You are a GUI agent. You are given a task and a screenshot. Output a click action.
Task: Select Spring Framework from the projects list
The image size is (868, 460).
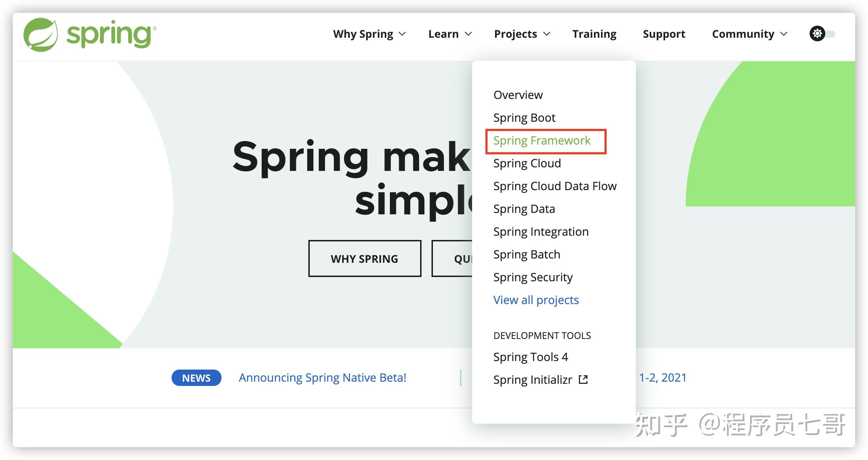pos(542,141)
